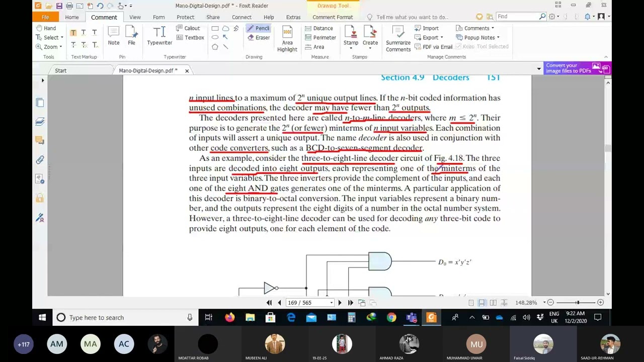Click the Save icon in quick toolbar
The height and width of the screenshot is (362, 644).
point(59,6)
